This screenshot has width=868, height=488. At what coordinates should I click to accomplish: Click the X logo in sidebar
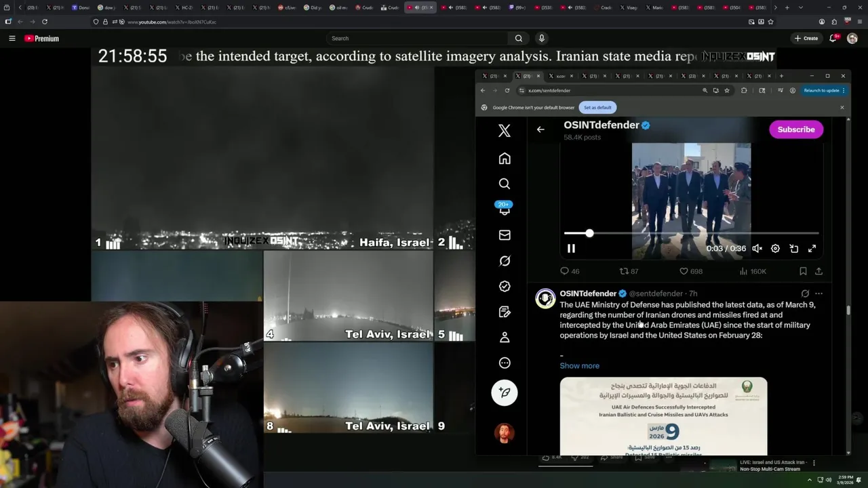click(505, 131)
